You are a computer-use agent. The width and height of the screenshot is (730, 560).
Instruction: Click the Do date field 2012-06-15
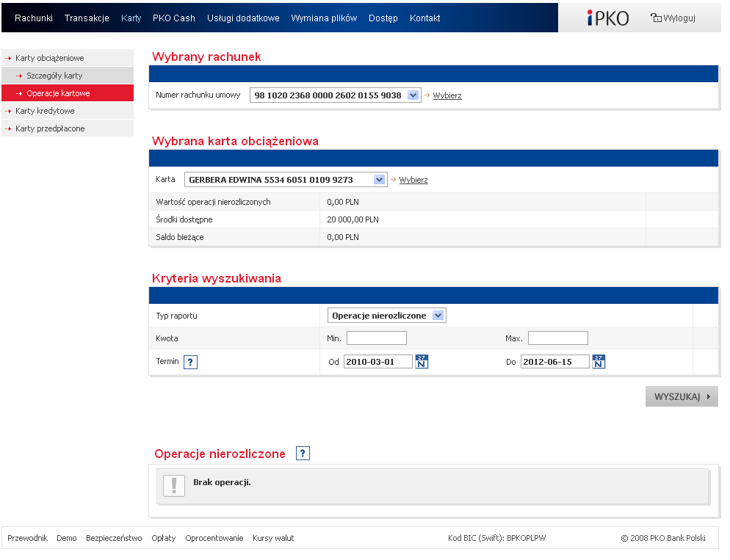pyautogui.click(x=555, y=361)
